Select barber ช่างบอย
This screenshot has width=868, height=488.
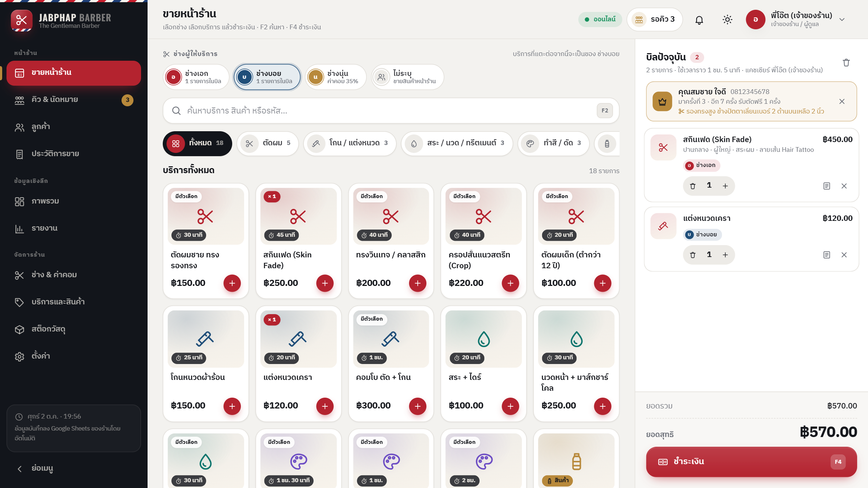(x=267, y=77)
